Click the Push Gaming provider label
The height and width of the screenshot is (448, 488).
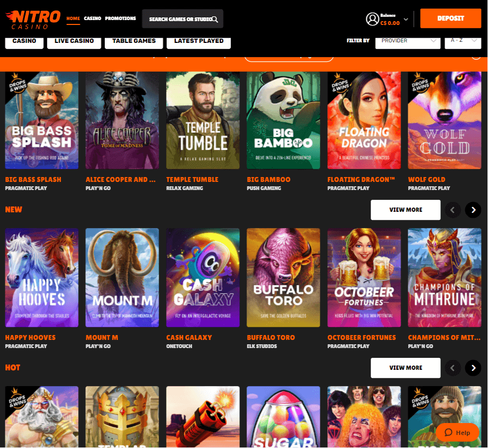[264, 188]
